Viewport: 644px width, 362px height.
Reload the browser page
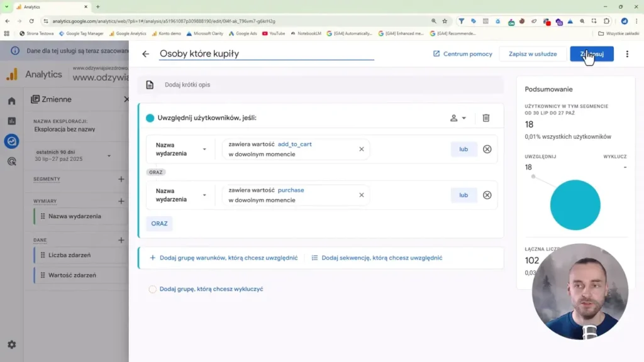pyautogui.click(x=31, y=21)
